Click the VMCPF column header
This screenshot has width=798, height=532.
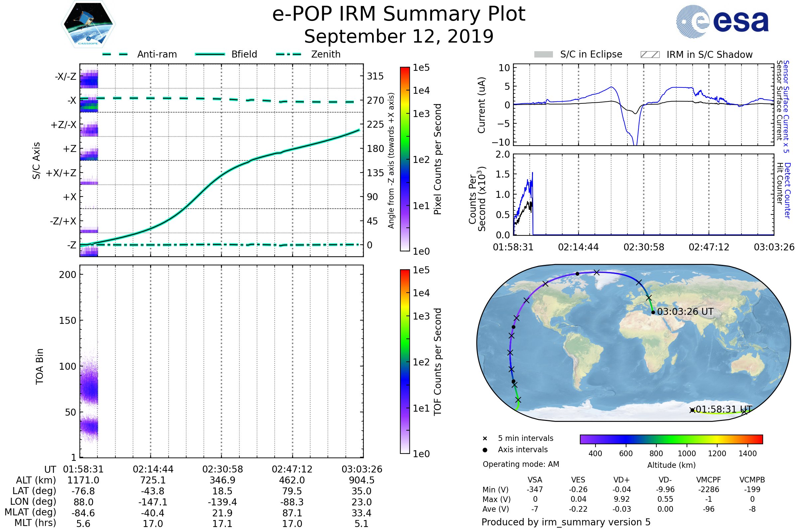click(708, 480)
